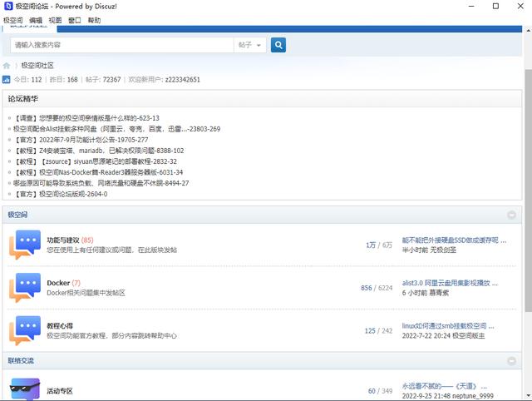Open user 慕青紫 profile link
The image size is (532, 401).
click(x=439, y=293)
